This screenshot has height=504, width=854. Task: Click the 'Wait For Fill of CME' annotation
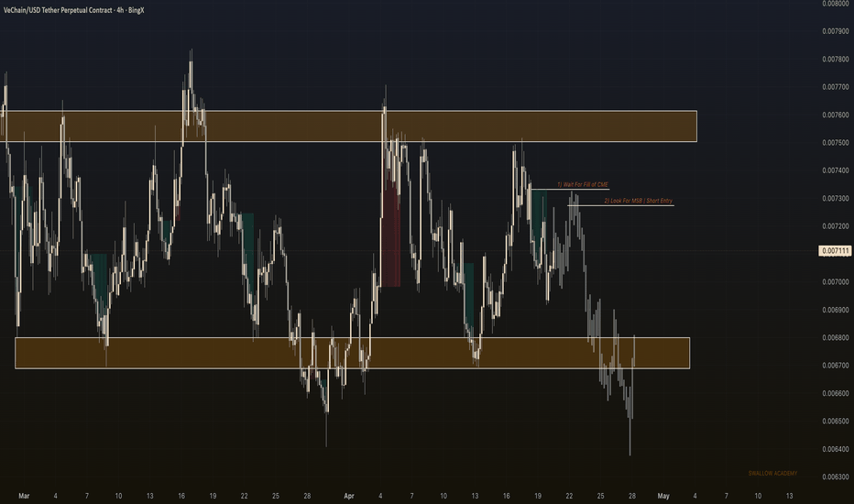583,184
